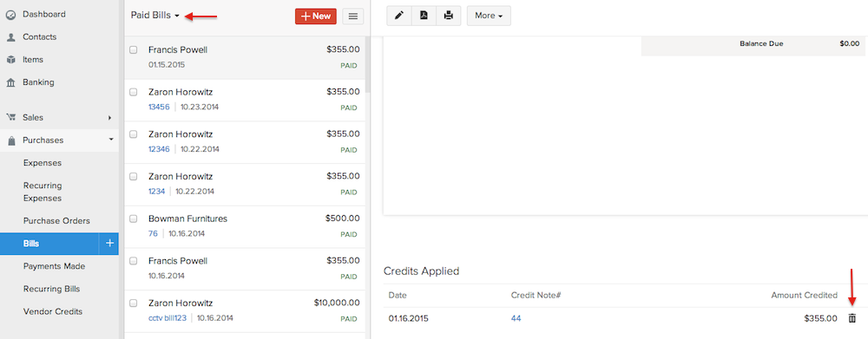Tick checkbox for Zaron Horowitz $10,000.00 bill

tap(134, 303)
